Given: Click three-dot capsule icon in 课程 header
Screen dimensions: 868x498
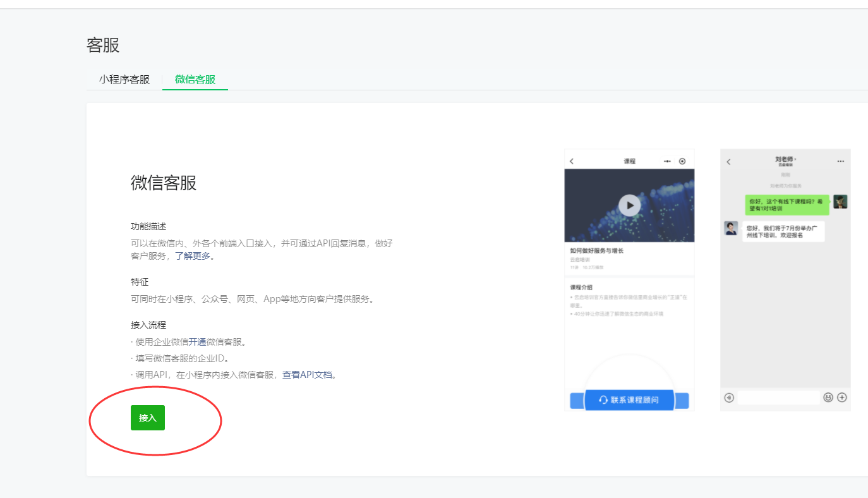Looking at the screenshot, I should point(667,161).
